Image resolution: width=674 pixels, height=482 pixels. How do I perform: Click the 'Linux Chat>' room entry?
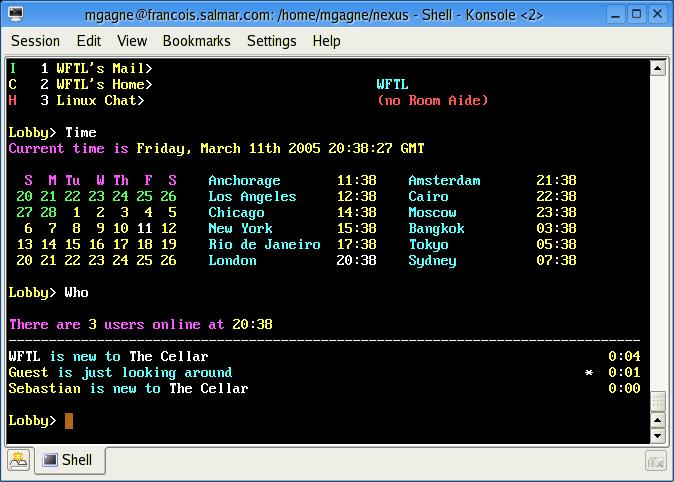pyautogui.click(x=100, y=101)
